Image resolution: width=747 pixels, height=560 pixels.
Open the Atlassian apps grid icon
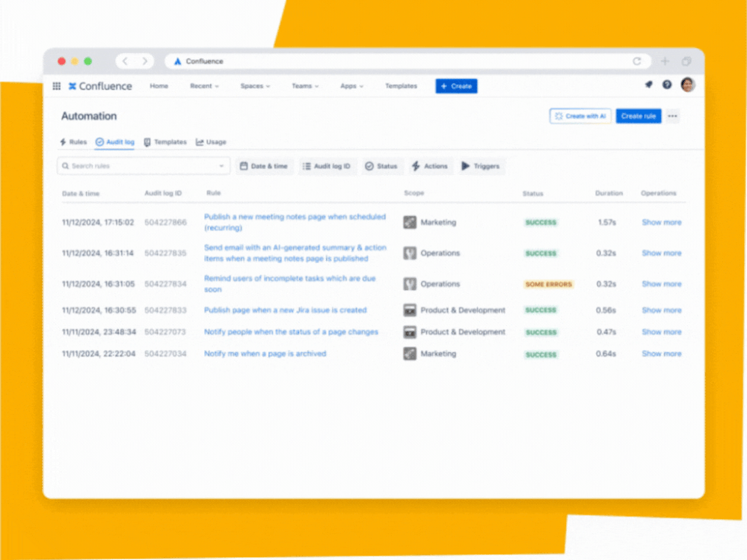click(56, 86)
